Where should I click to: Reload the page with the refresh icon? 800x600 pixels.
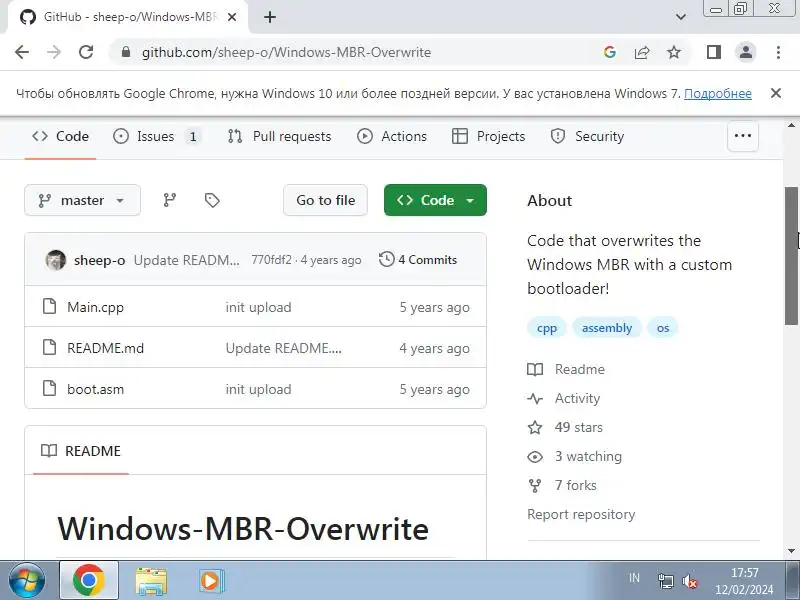(86, 52)
